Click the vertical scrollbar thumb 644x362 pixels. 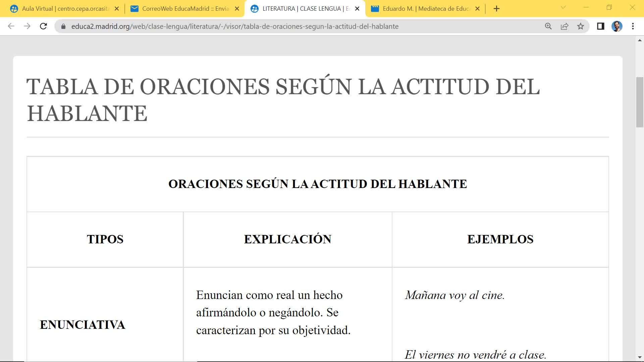point(640,102)
